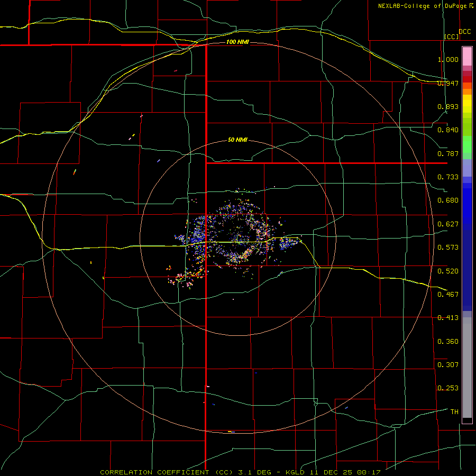This screenshot has height=476, width=476.
Task: Pick the red swatch on the color bar
Action: (467, 79)
